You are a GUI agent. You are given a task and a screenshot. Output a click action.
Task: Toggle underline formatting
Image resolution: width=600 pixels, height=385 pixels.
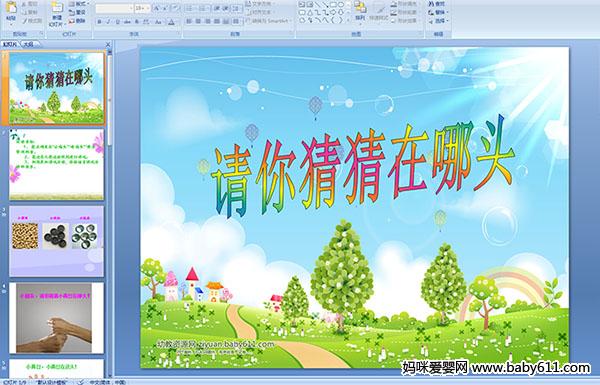point(117,22)
